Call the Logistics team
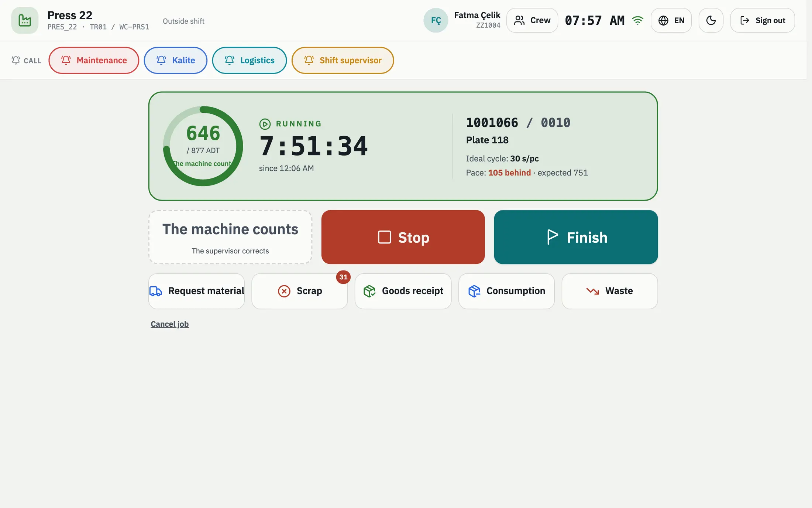 [x=250, y=60]
